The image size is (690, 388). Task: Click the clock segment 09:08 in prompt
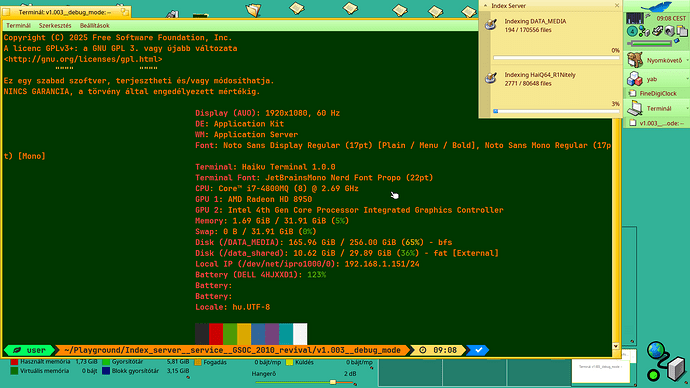click(439, 350)
